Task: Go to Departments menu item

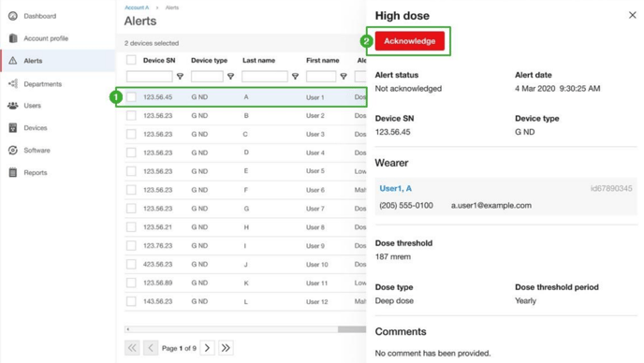Action: tap(43, 84)
